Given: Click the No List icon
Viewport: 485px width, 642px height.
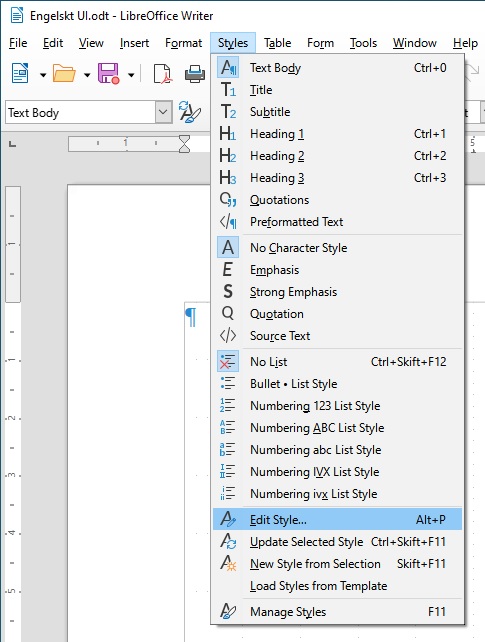Looking at the screenshot, I should coord(228,362).
